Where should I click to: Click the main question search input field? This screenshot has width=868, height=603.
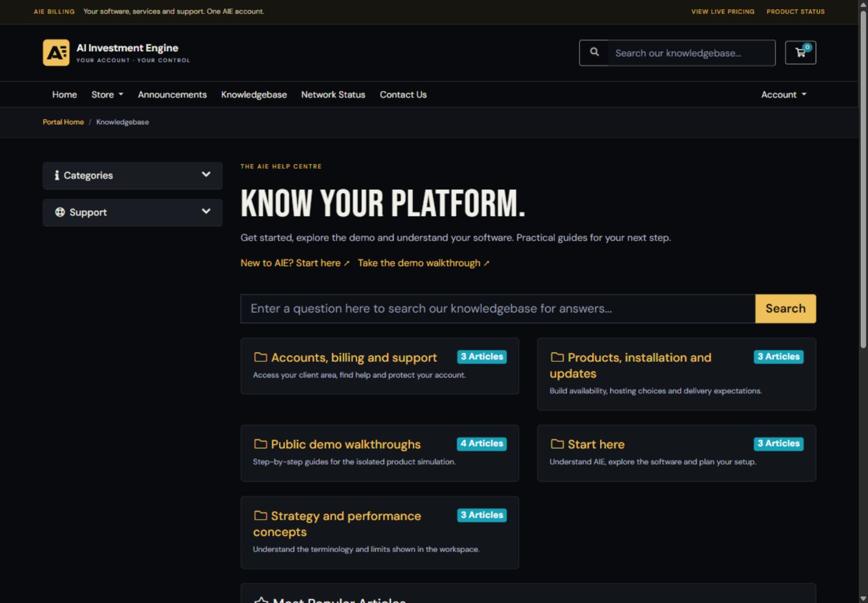tap(498, 309)
